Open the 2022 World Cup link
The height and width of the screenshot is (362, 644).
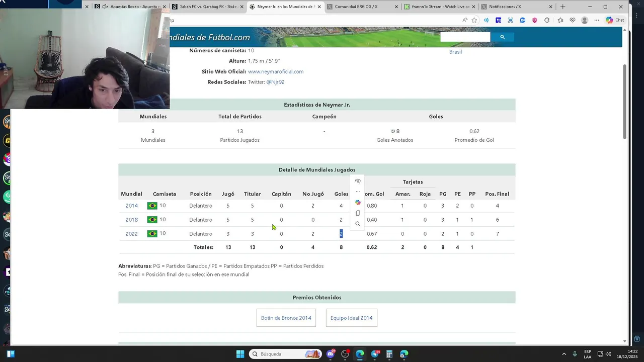[x=131, y=234]
